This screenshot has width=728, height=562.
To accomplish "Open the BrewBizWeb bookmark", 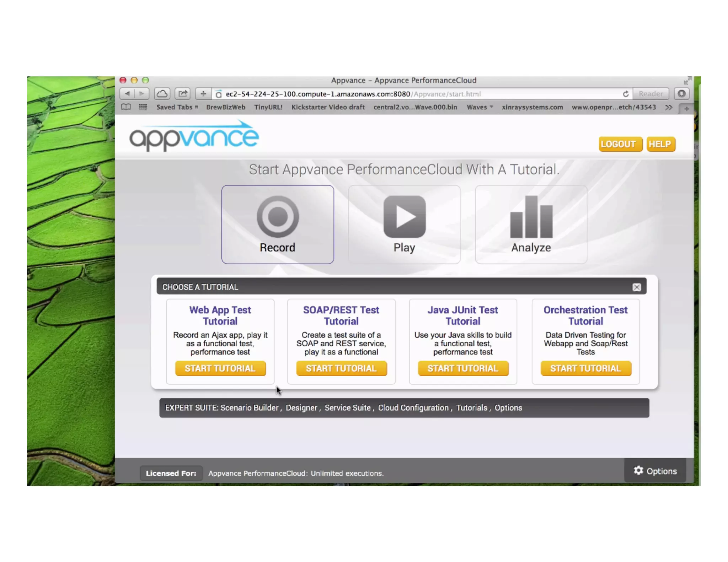I will click(x=225, y=107).
